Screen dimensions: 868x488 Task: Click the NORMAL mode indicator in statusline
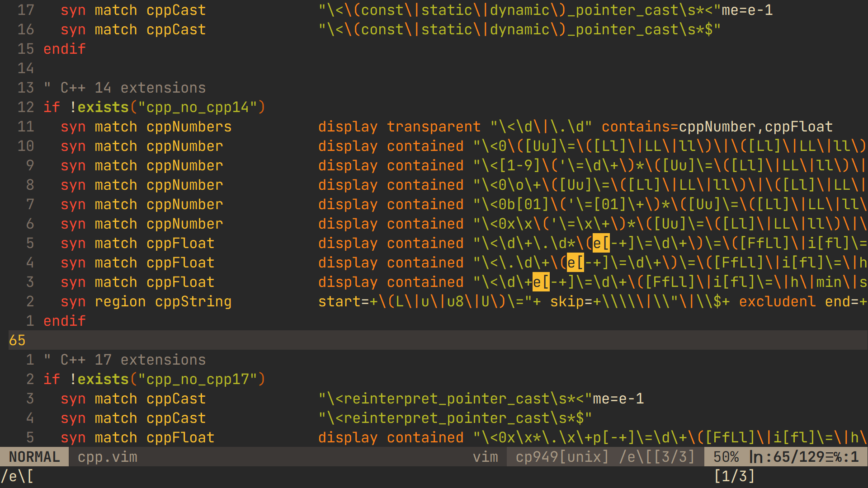tap(34, 457)
